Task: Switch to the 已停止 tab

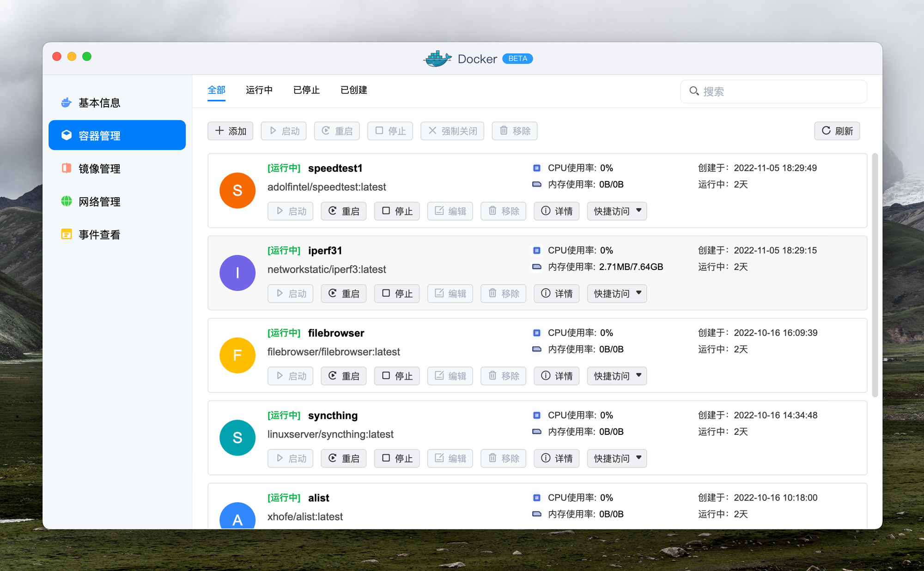Action: 306,90
